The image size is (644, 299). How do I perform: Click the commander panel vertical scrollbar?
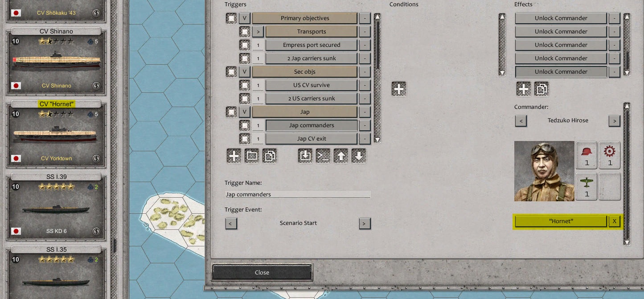coord(627,174)
